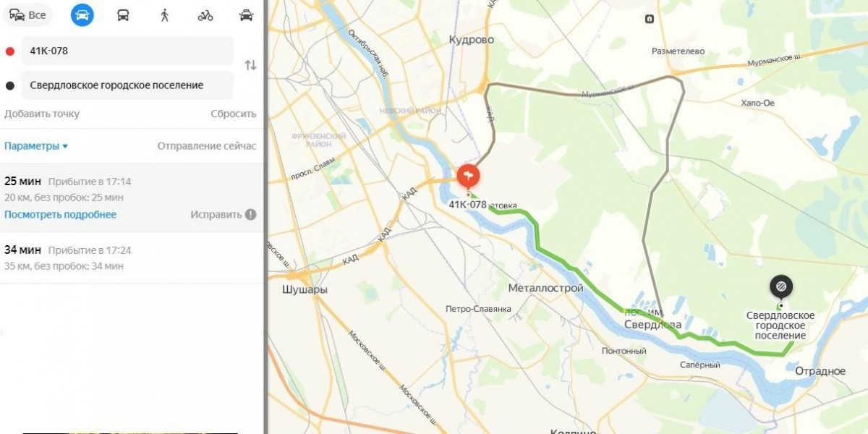This screenshot has width=868, height=434.
Task: Swap start and destination arrows
Action: click(250, 65)
